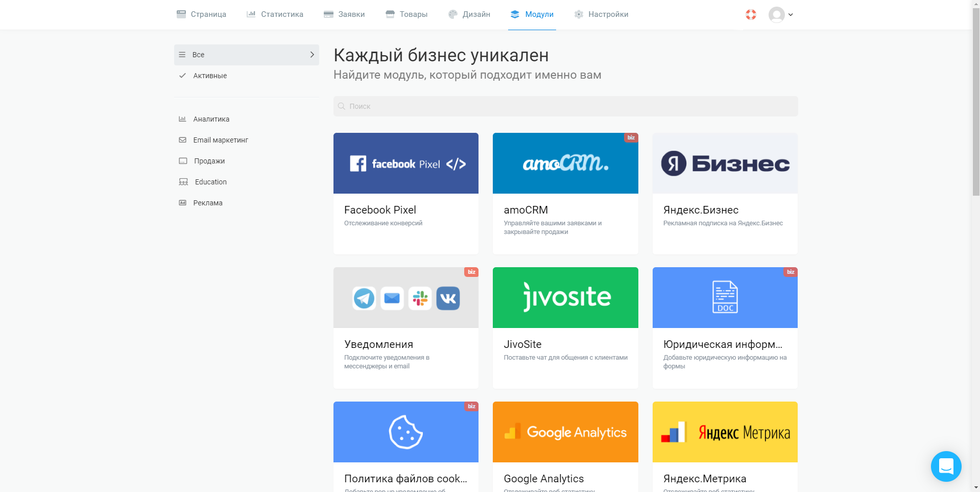
Task: Go to the Товары tab
Action: tap(407, 14)
